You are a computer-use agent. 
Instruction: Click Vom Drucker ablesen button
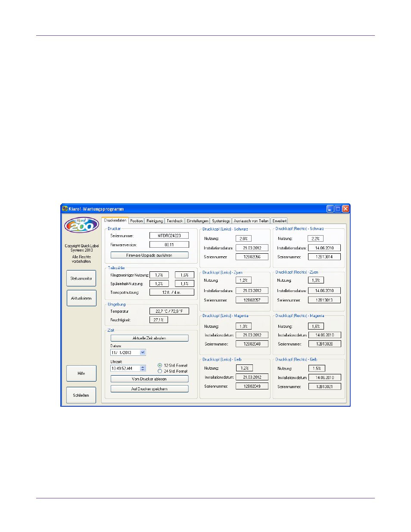(x=149, y=379)
